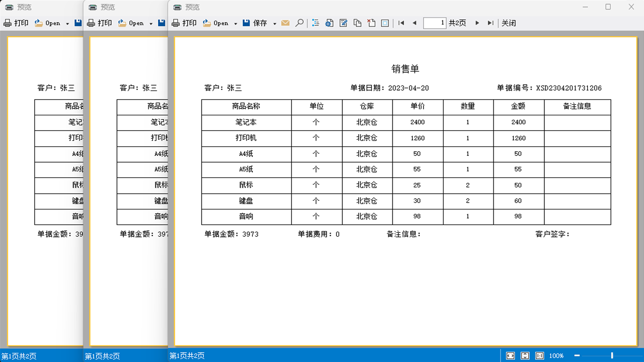Open the magnifier search tool
This screenshot has width=644, height=362.
299,23
